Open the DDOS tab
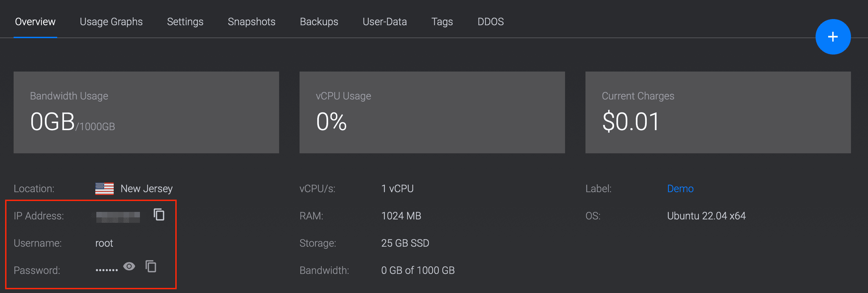This screenshot has height=293, width=868. pos(491,21)
